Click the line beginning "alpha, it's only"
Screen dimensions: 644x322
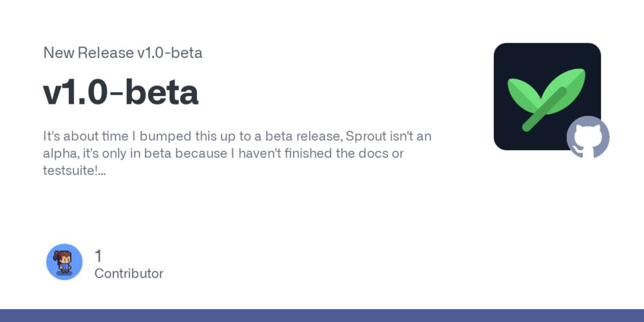click(x=223, y=154)
